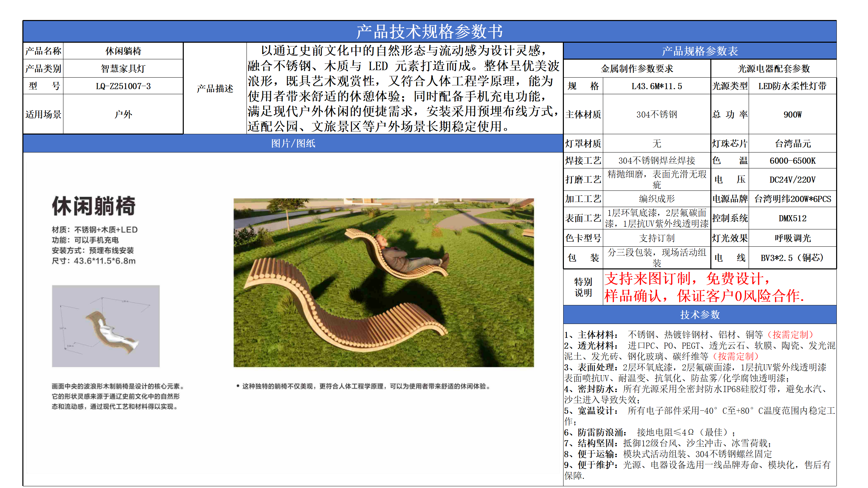Select the 产品名称 header cell
Viewport: 868px width, 488px height.
[43, 51]
